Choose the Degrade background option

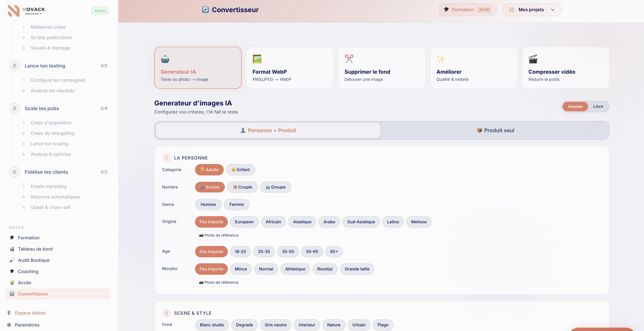pos(244,325)
